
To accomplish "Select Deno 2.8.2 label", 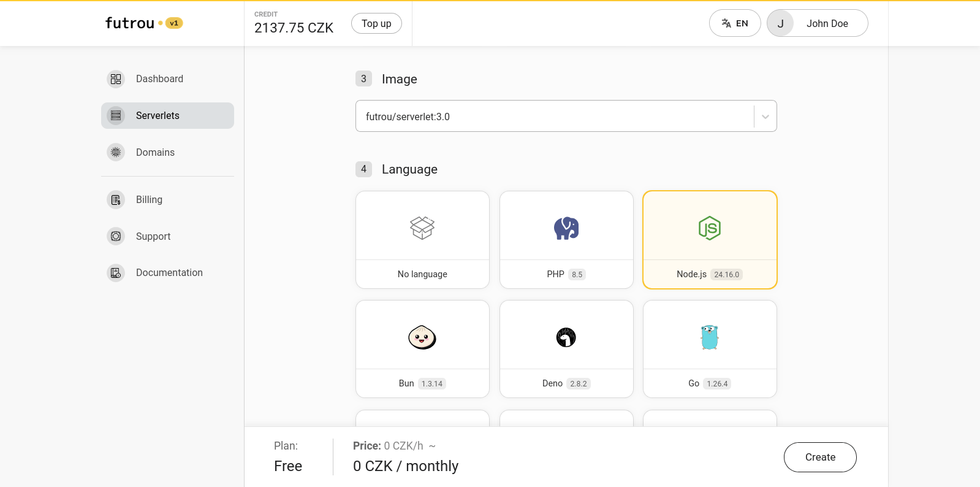I will pos(566,383).
